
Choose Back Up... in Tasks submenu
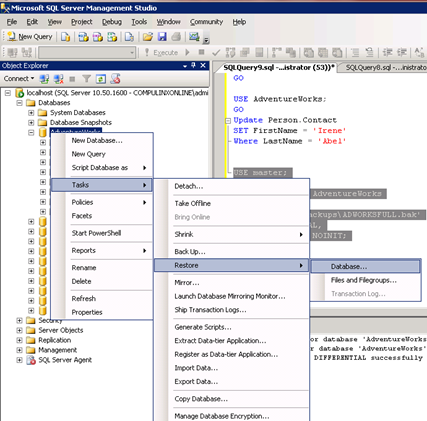coord(232,252)
